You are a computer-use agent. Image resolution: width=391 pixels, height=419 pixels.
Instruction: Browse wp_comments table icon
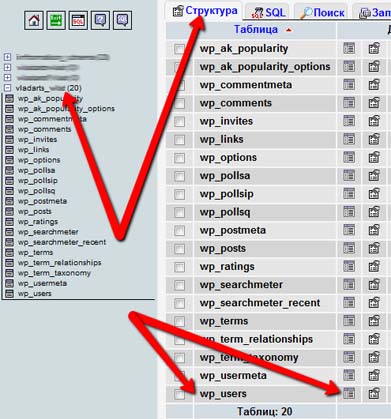[349, 103]
